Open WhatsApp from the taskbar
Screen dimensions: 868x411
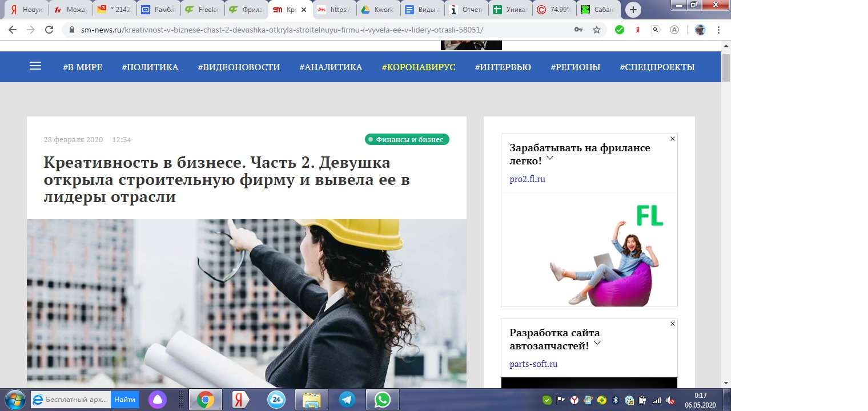pyautogui.click(x=382, y=400)
